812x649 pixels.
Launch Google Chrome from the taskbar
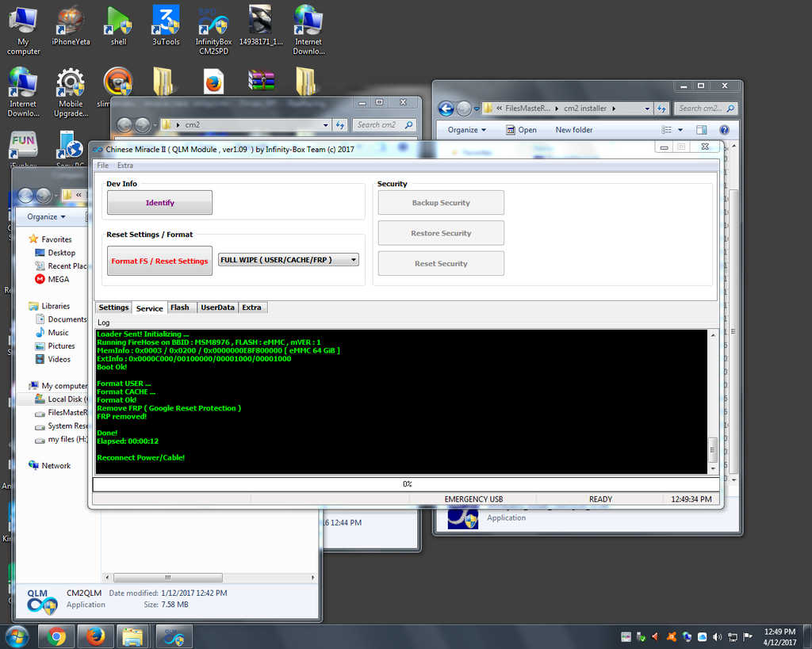click(56, 636)
